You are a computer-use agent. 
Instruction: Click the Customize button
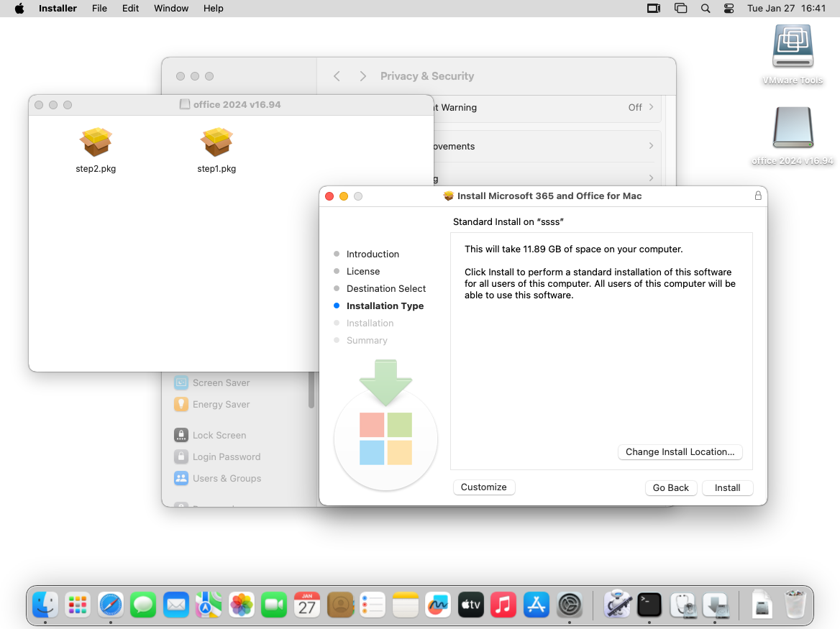483,487
